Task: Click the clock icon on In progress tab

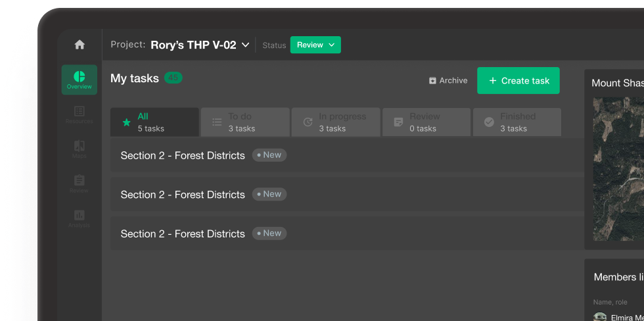Action: click(308, 122)
